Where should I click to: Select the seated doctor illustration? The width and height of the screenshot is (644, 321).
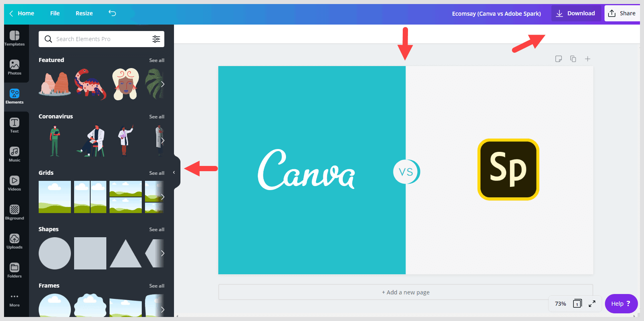[91, 141]
